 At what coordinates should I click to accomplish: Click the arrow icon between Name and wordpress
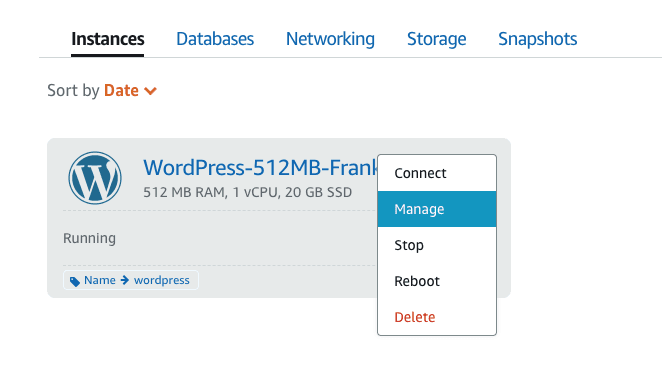point(125,280)
